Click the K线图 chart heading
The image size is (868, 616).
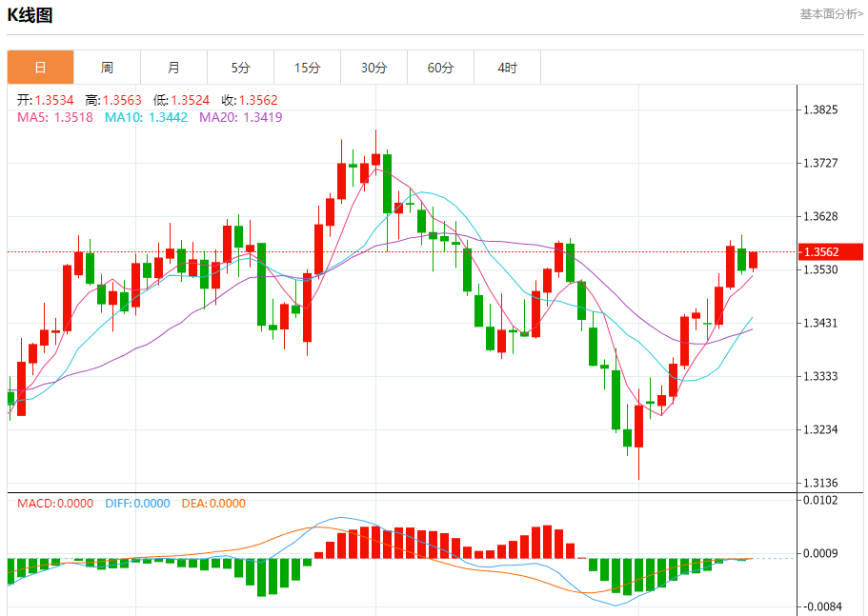tap(30, 15)
